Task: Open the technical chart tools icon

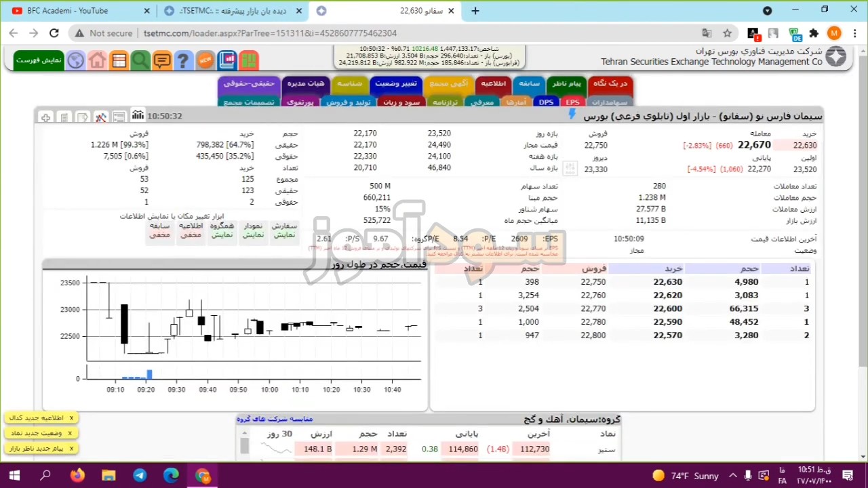Action: click(x=100, y=117)
